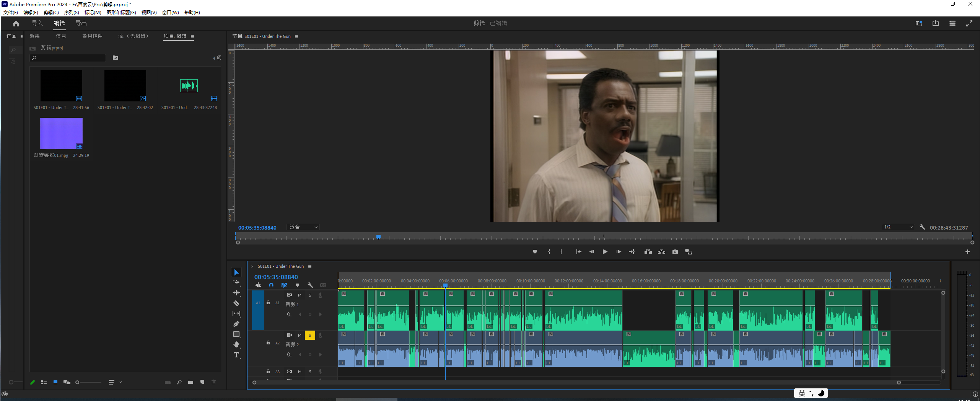Open playback resolution dropdown showing 1/2
This screenshot has height=401, width=980.
[x=898, y=227]
